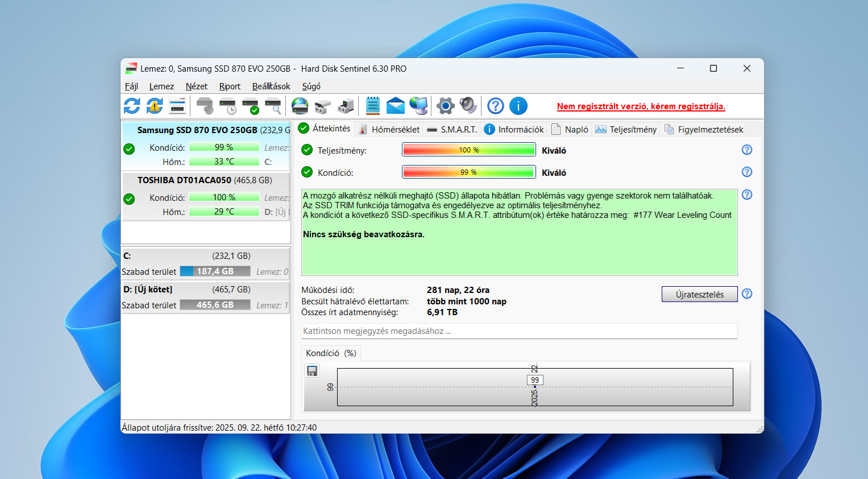
Task: Switch to the Hőmérséklet tab
Action: point(389,130)
